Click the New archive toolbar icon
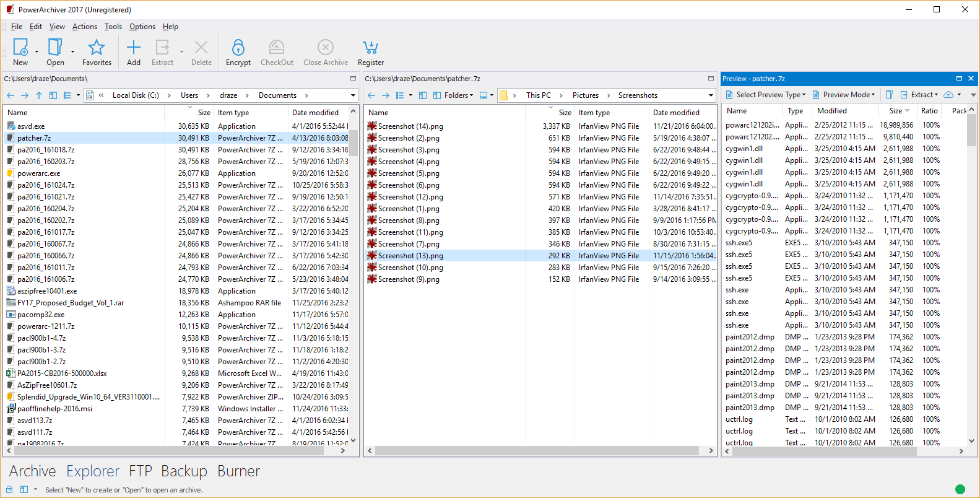 click(20, 48)
